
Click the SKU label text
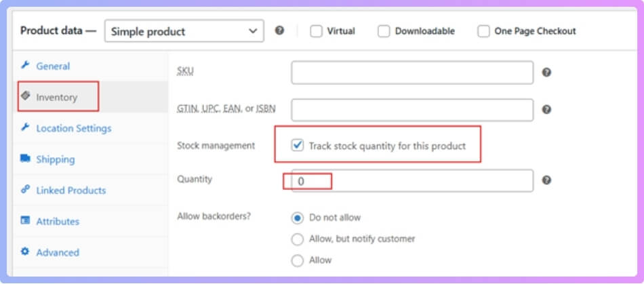pyautogui.click(x=185, y=71)
